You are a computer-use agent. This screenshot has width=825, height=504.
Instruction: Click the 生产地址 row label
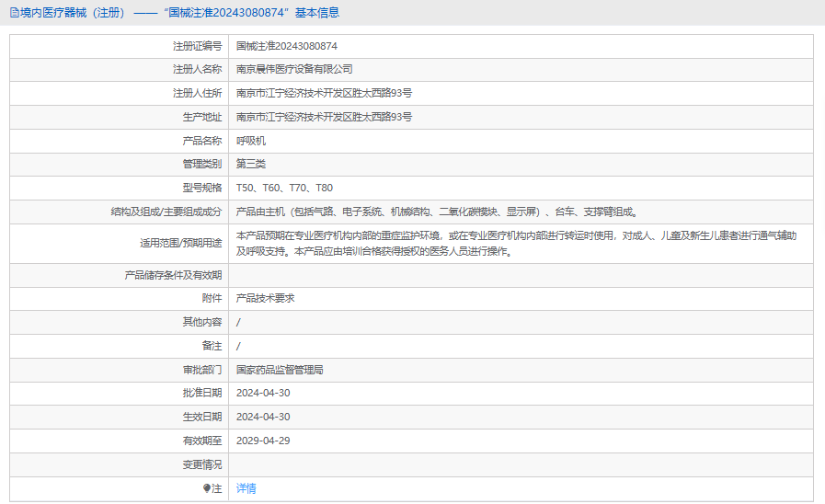tap(201, 117)
